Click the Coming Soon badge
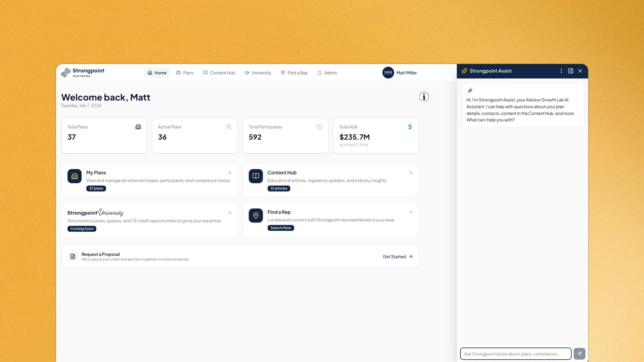Viewport: 644px width, 362px height. [82, 229]
